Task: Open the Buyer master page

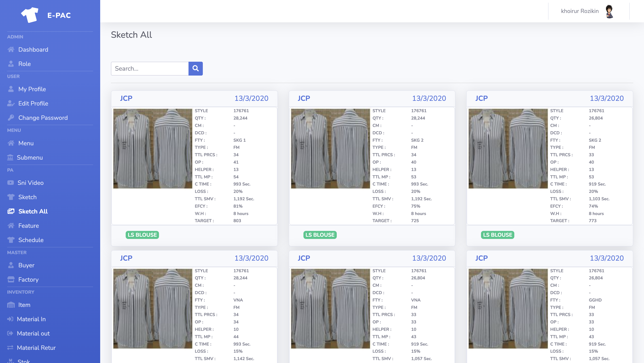Action: coord(26,265)
